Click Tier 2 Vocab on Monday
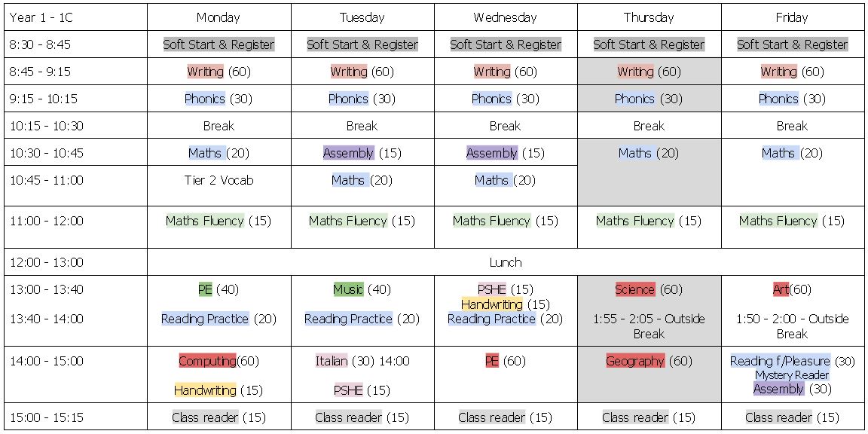 [219, 180]
